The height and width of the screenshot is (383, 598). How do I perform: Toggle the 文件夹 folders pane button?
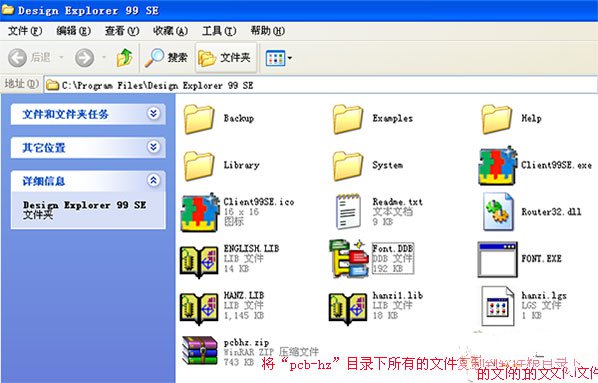pyautogui.click(x=225, y=58)
